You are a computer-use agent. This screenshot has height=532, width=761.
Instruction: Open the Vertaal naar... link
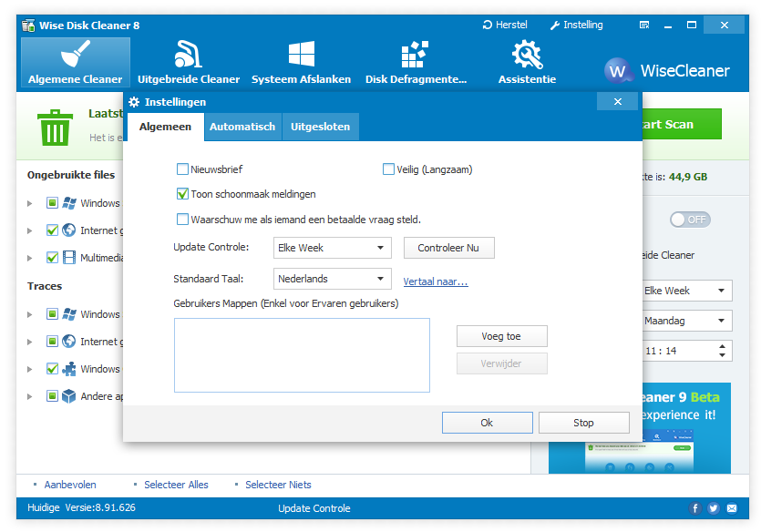[436, 281]
